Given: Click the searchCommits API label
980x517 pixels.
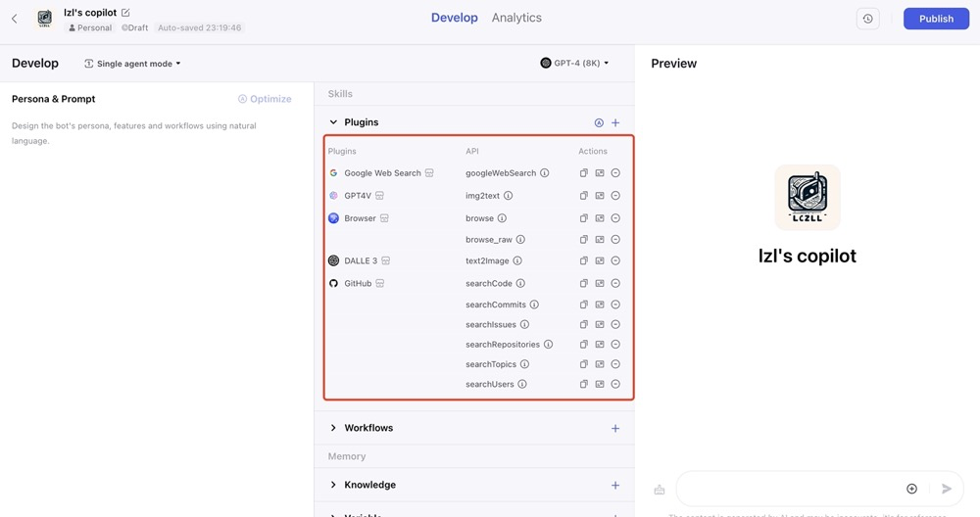Looking at the screenshot, I should click(x=496, y=305).
